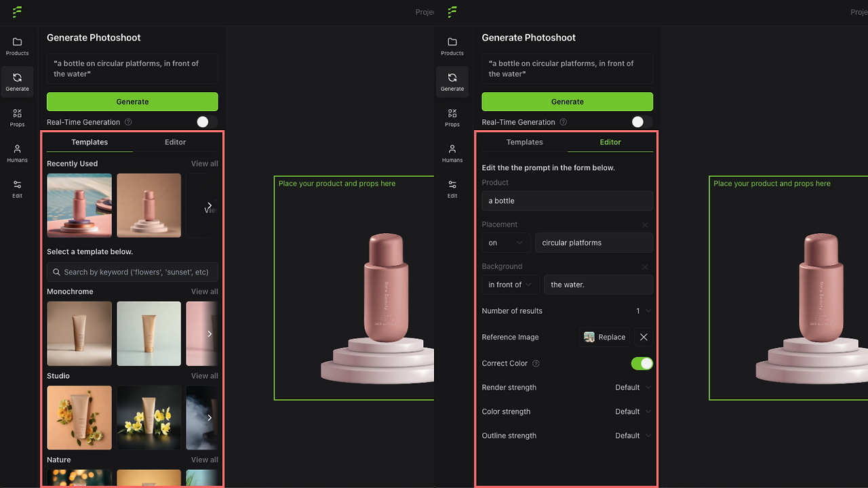
Task: Click green Generate button in left screenshot
Action: (132, 102)
